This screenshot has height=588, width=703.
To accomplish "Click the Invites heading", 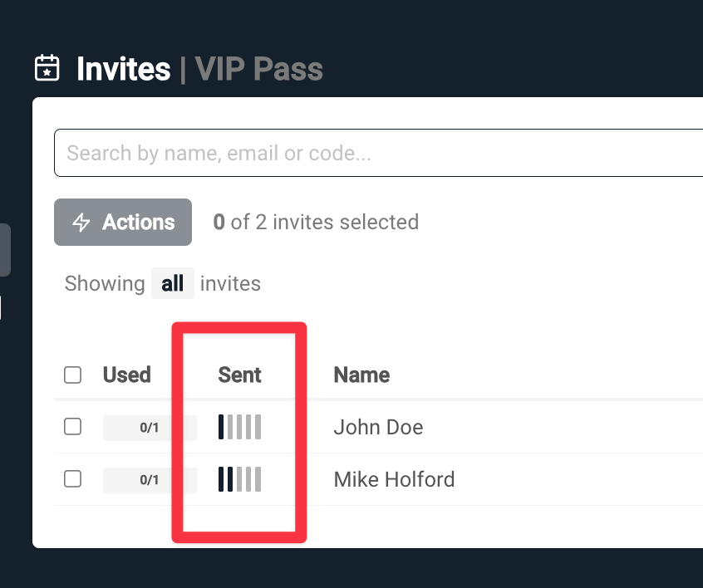I will pos(123,69).
